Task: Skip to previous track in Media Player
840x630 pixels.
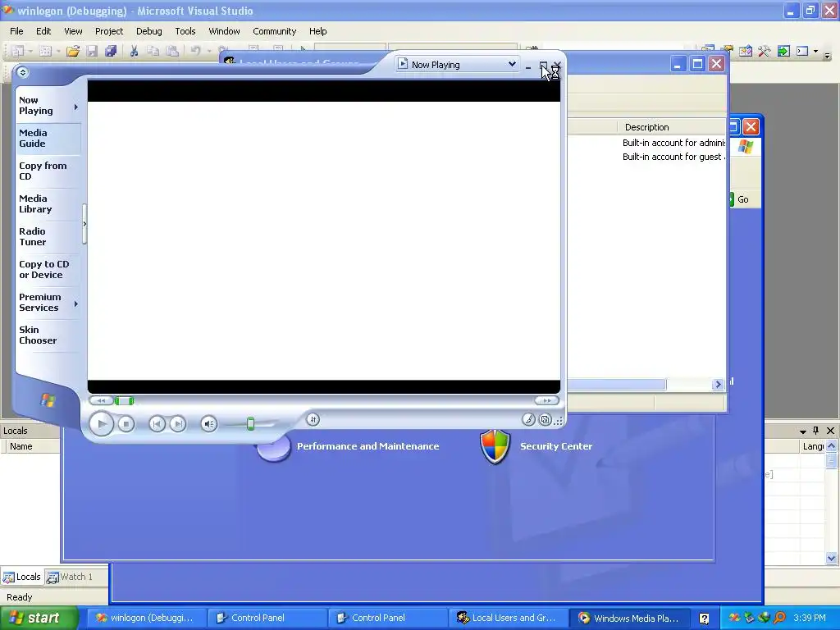Action: click(x=157, y=424)
